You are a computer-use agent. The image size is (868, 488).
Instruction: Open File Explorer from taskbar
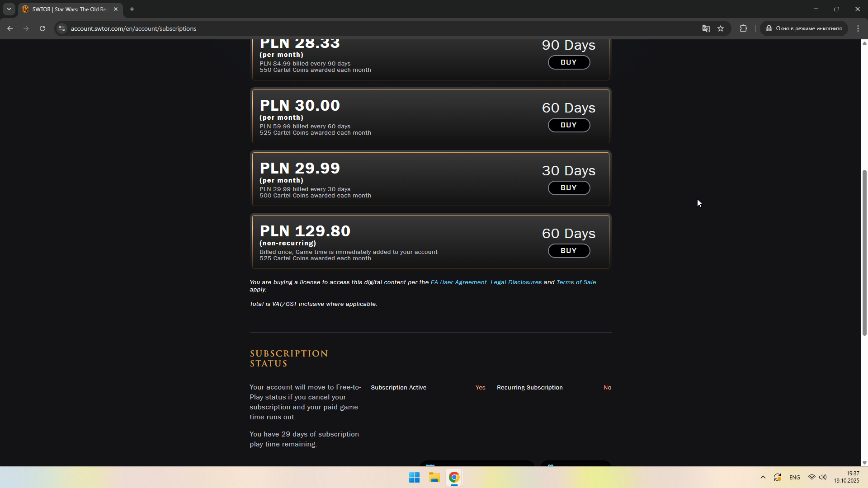pos(434,478)
